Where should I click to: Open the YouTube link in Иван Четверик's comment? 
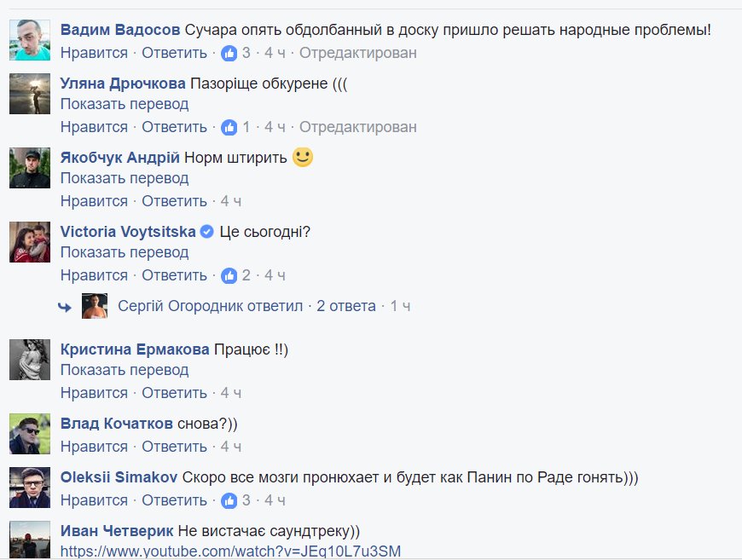(x=230, y=551)
